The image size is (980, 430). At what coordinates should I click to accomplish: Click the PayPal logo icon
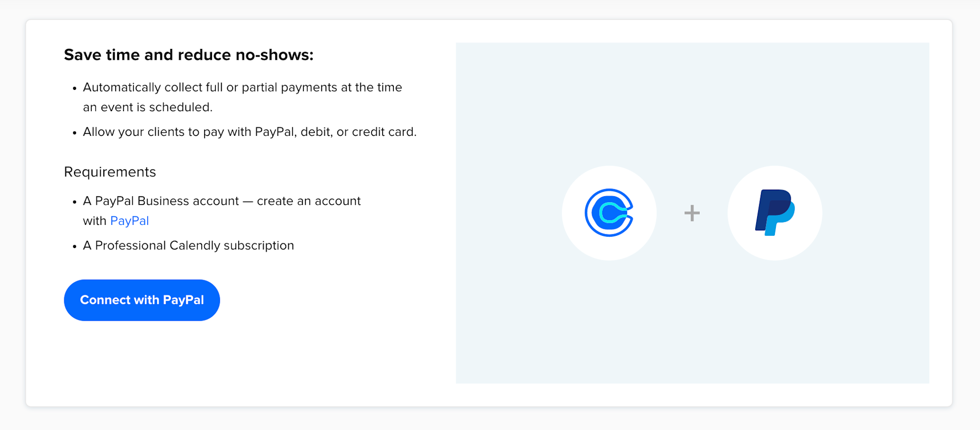[x=774, y=213]
